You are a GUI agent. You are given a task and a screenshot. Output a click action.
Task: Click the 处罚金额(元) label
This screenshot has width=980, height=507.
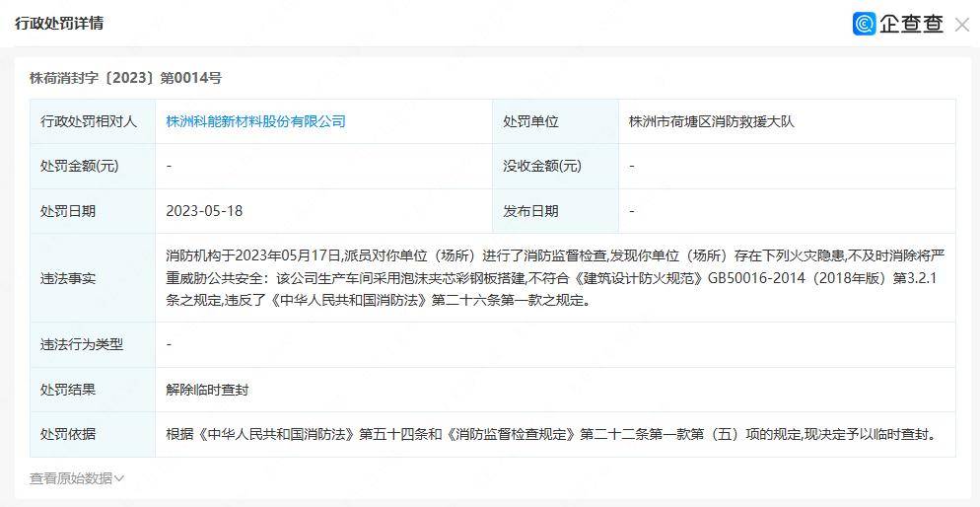tap(80, 167)
